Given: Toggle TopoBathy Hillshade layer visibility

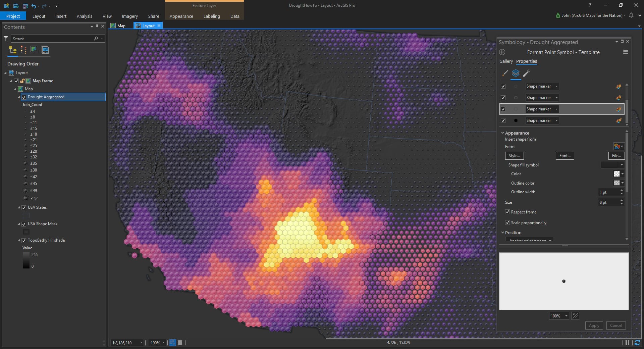Looking at the screenshot, I should [24, 241].
